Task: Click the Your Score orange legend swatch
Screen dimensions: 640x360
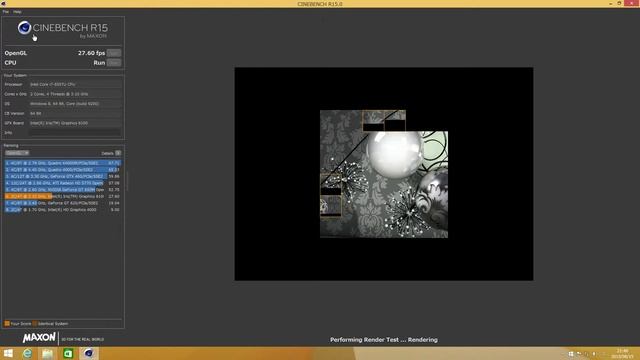Action: coord(7,324)
